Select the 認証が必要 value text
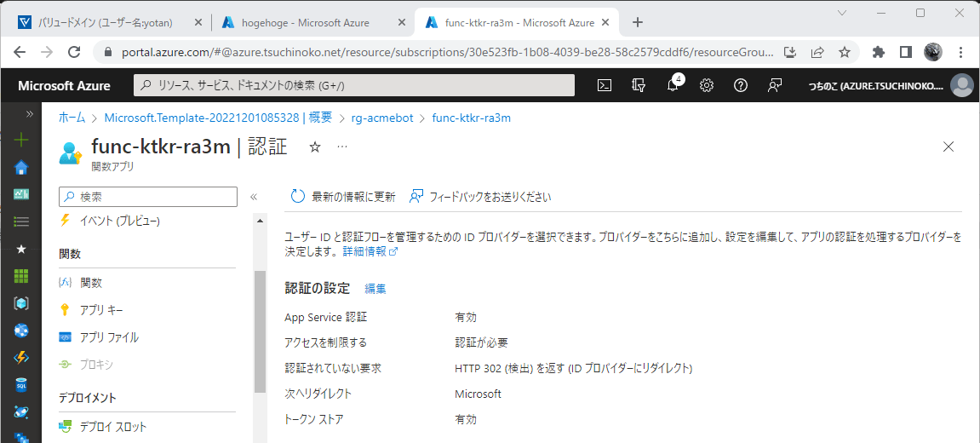The width and height of the screenshot is (980, 443). tap(481, 342)
